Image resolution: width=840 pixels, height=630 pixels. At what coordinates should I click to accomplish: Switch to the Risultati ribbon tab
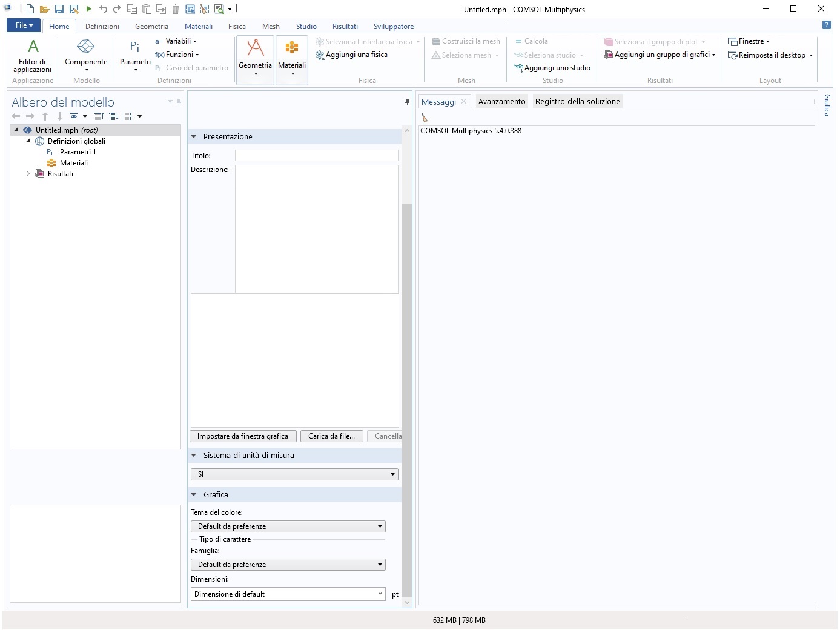(x=345, y=27)
